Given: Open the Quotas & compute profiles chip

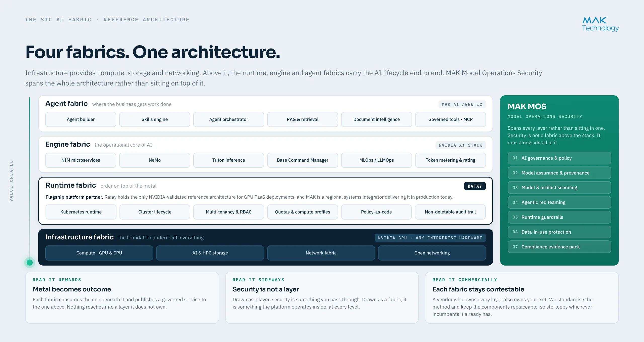Looking at the screenshot, I should [x=303, y=212].
